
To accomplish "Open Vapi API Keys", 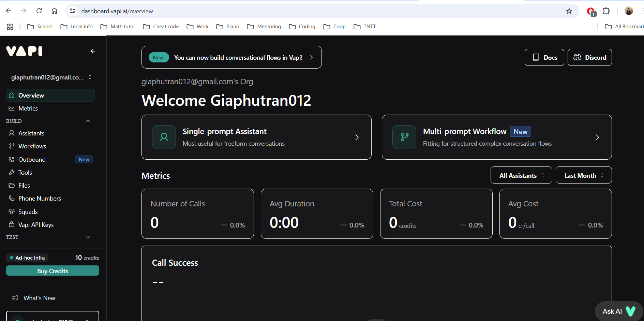I will click(50, 224).
